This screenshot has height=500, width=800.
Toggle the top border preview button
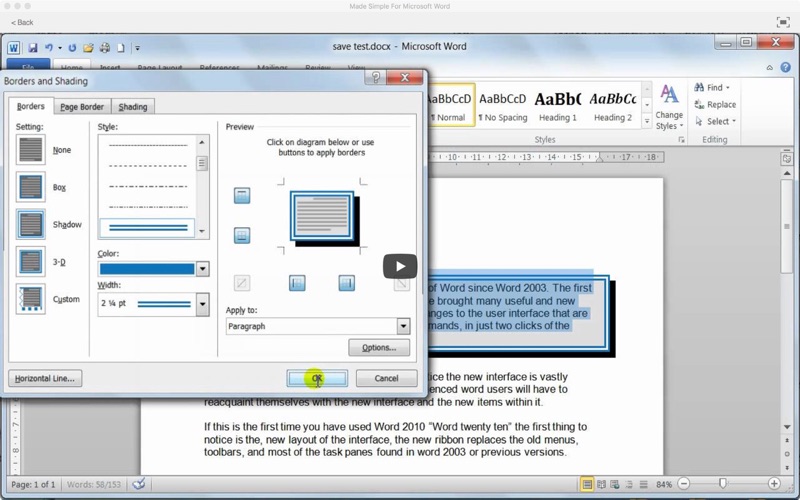tap(242, 195)
